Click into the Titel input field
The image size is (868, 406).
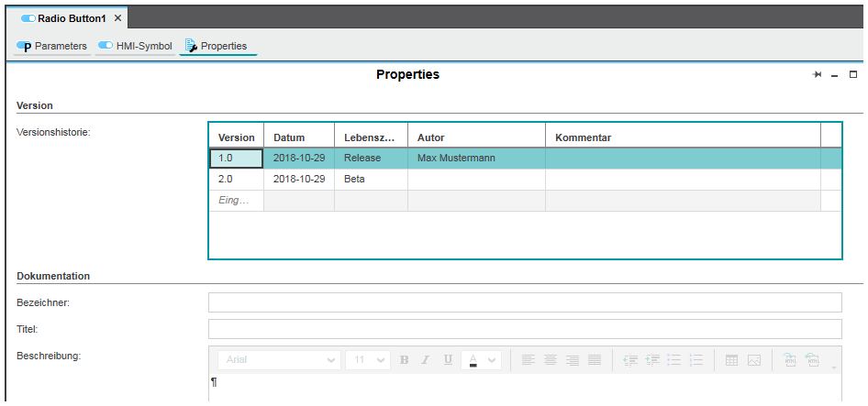pyautogui.click(x=525, y=329)
